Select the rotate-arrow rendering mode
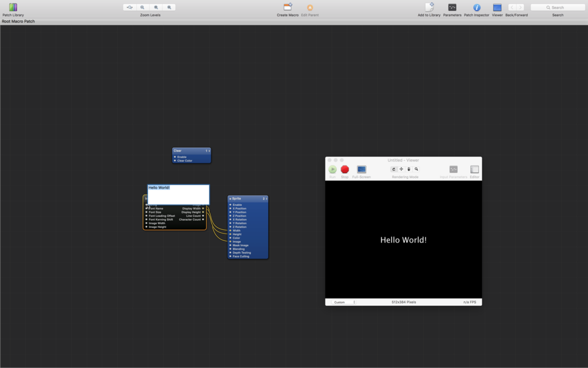Image resolution: width=588 pixels, height=368 pixels. (x=394, y=170)
